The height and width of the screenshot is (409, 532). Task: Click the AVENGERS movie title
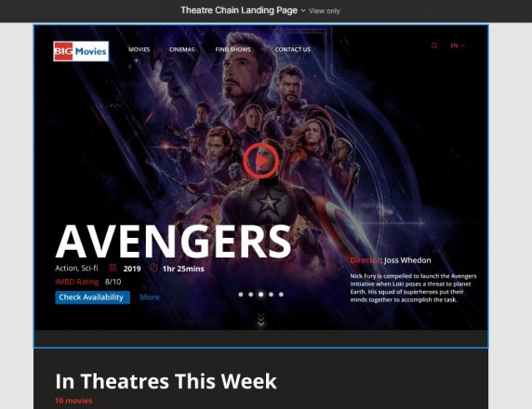(x=173, y=242)
